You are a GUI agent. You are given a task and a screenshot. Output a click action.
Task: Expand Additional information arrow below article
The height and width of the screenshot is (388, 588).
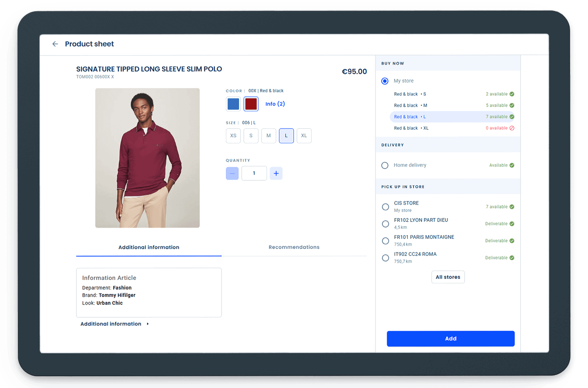coord(147,324)
